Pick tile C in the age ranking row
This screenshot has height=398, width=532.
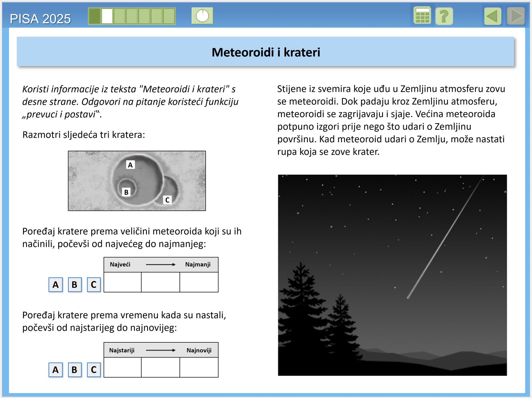(x=94, y=370)
